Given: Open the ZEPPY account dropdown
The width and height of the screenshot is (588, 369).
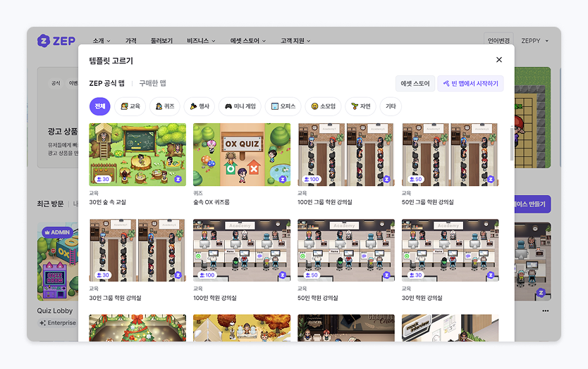Looking at the screenshot, I should tap(534, 40).
